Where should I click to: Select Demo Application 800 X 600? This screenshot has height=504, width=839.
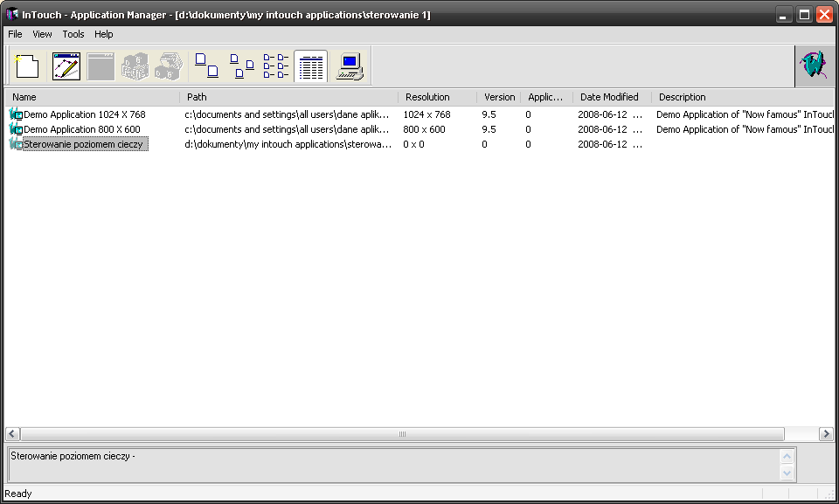coord(81,129)
